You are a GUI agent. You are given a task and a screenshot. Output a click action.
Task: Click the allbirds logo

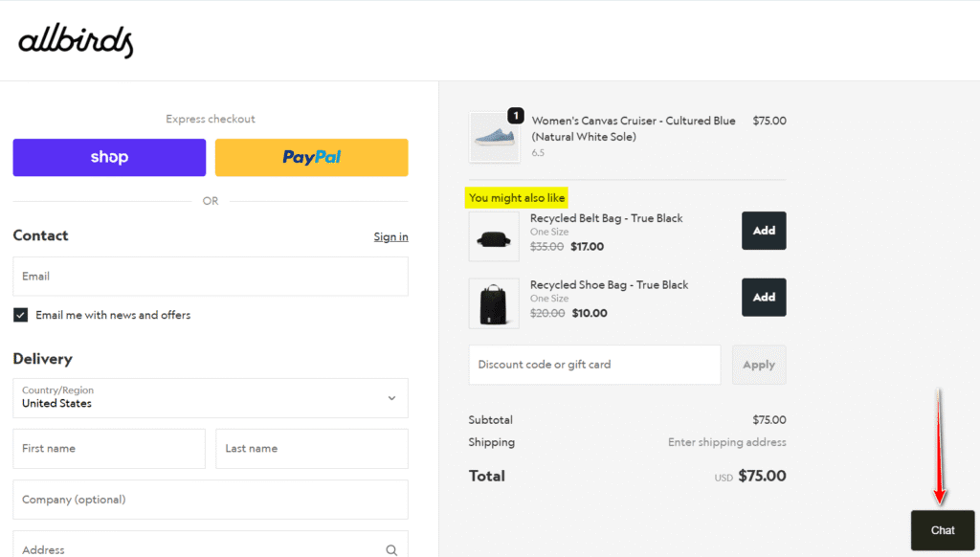coord(76,40)
